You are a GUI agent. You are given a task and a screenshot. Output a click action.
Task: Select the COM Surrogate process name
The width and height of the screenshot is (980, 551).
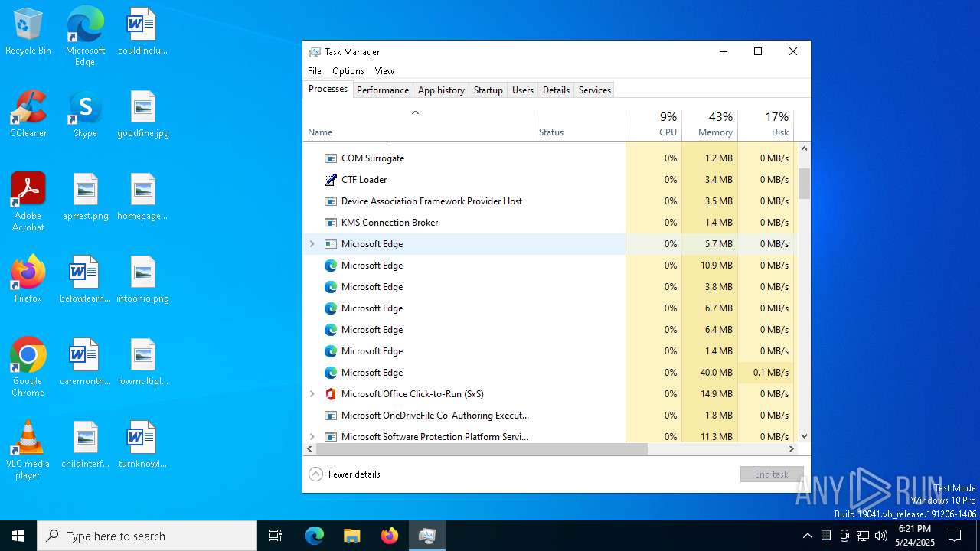pos(373,158)
